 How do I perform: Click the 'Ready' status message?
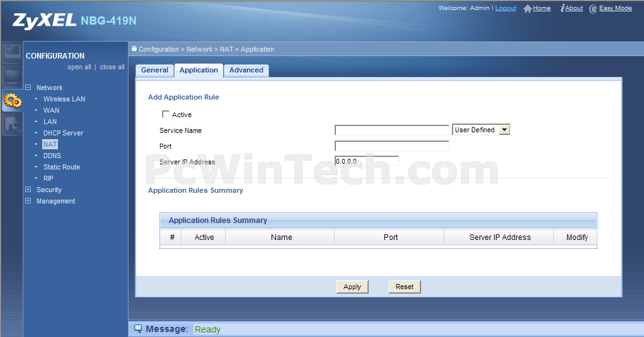coord(207,329)
